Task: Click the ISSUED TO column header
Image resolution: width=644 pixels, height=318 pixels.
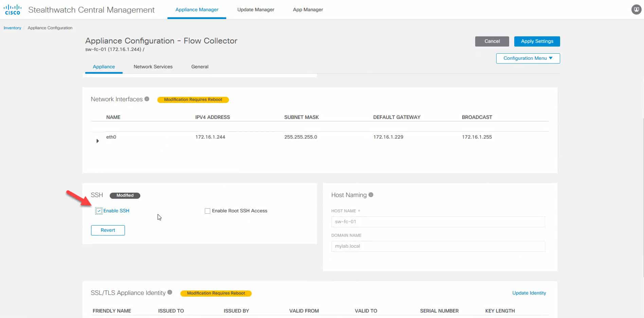Action: [171, 311]
